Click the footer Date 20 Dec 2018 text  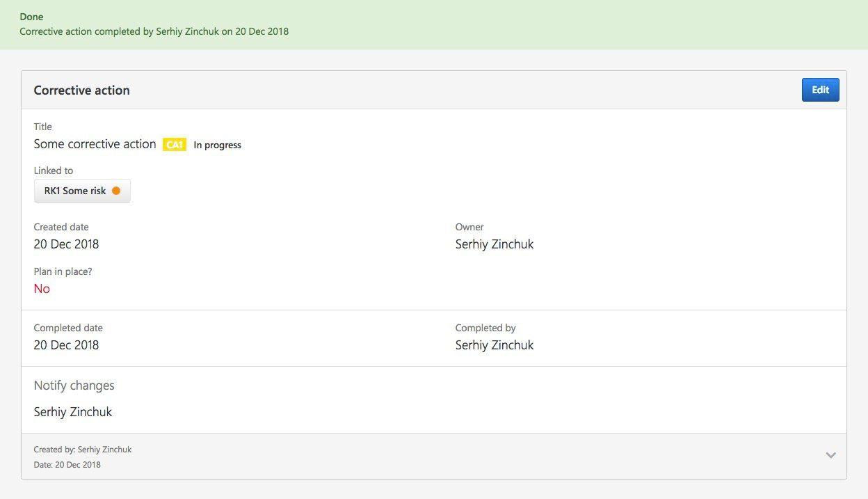pyautogui.click(x=67, y=465)
